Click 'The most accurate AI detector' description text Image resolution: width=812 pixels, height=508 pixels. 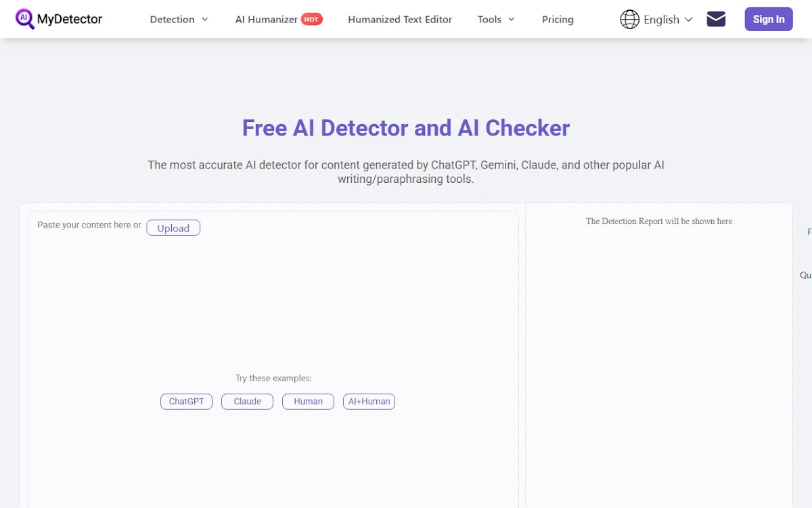click(406, 172)
